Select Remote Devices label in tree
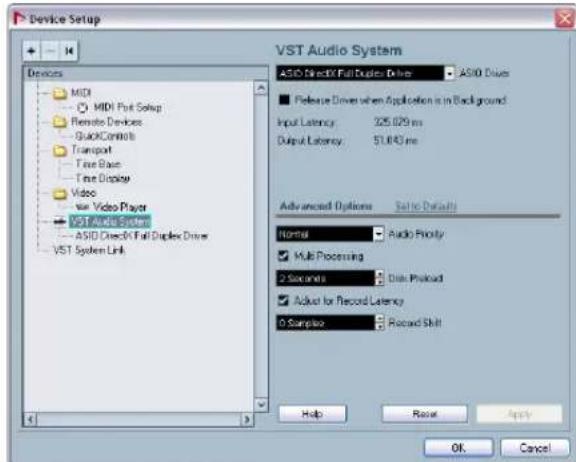This screenshot has width=576, height=462. (107, 122)
